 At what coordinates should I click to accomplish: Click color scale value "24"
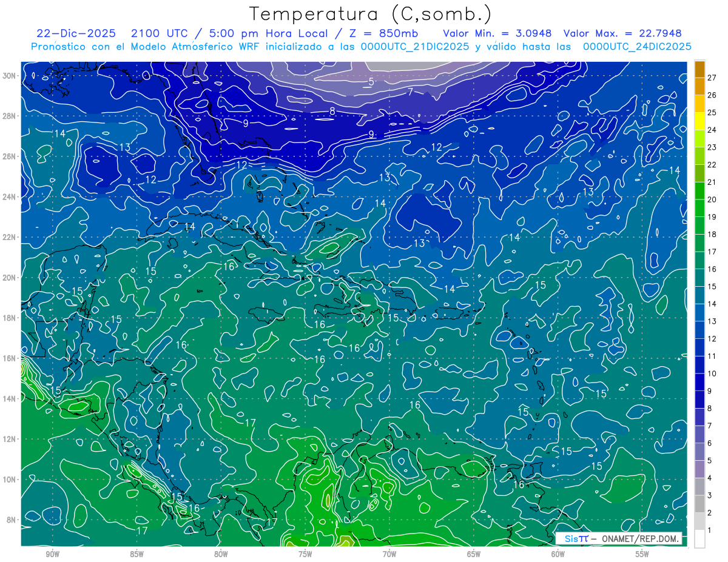pyautogui.click(x=712, y=130)
